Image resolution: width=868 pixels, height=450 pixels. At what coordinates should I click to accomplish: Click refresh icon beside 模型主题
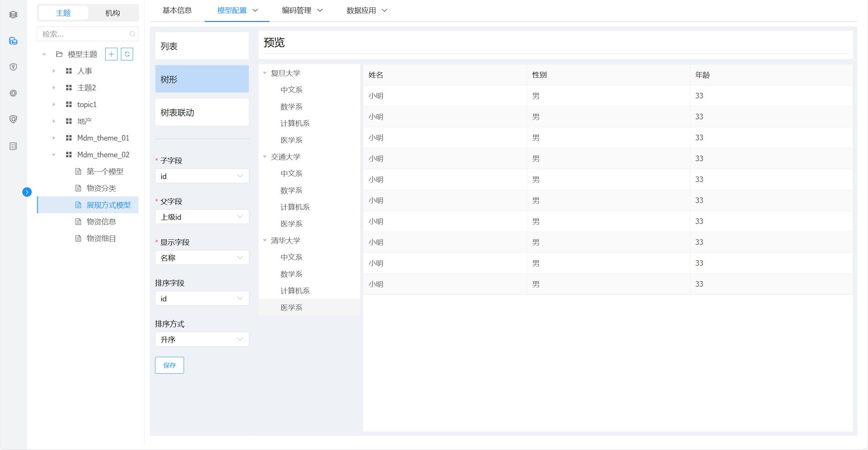pyautogui.click(x=127, y=54)
